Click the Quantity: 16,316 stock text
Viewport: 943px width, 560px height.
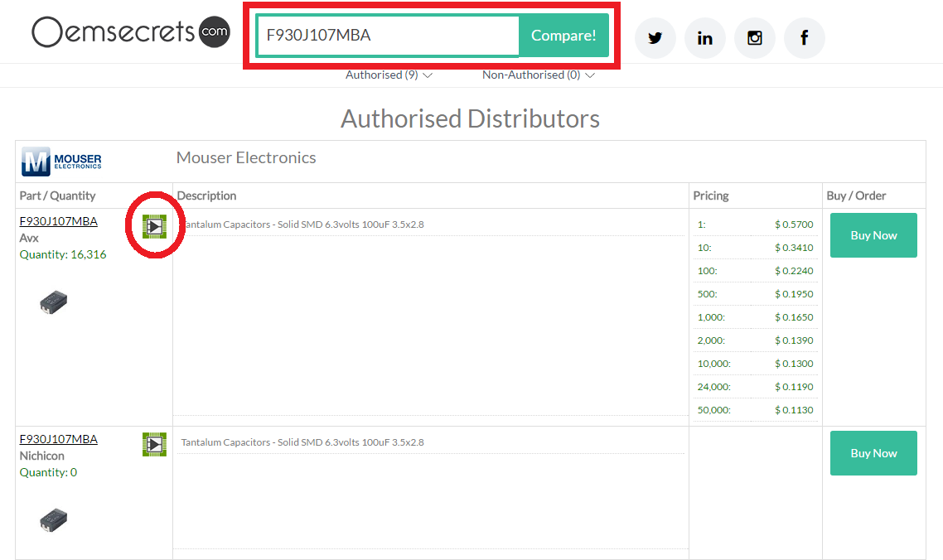(62, 254)
